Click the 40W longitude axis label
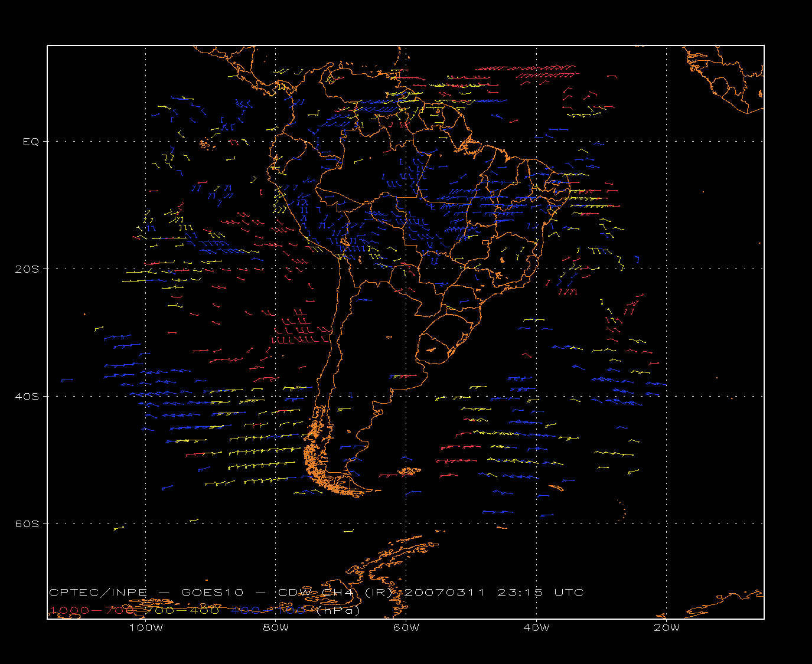The height and width of the screenshot is (664, 812). 536,628
